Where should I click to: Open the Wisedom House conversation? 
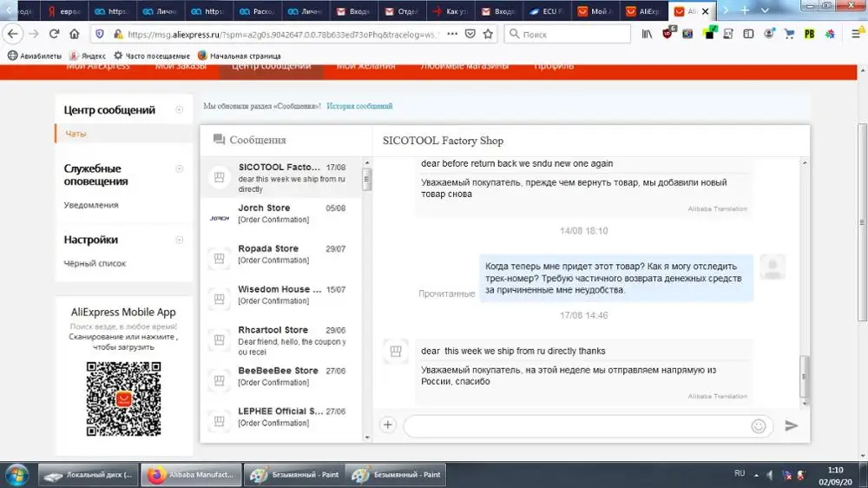click(x=281, y=299)
